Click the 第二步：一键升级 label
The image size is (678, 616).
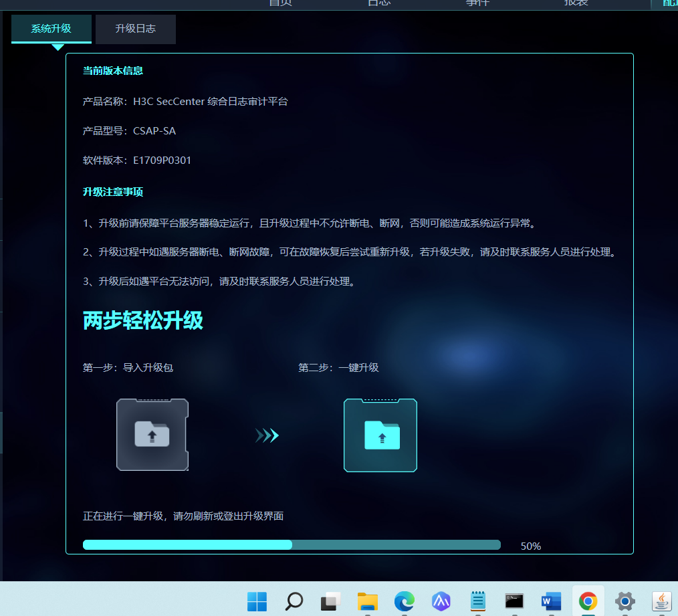pyautogui.click(x=338, y=368)
